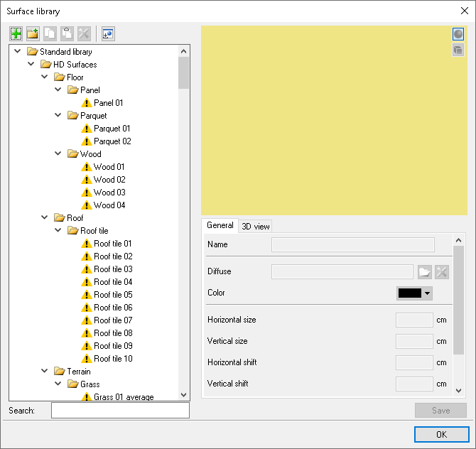Click the import surface toolbar icon
The image size is (476, 449).
click(108, 33)
